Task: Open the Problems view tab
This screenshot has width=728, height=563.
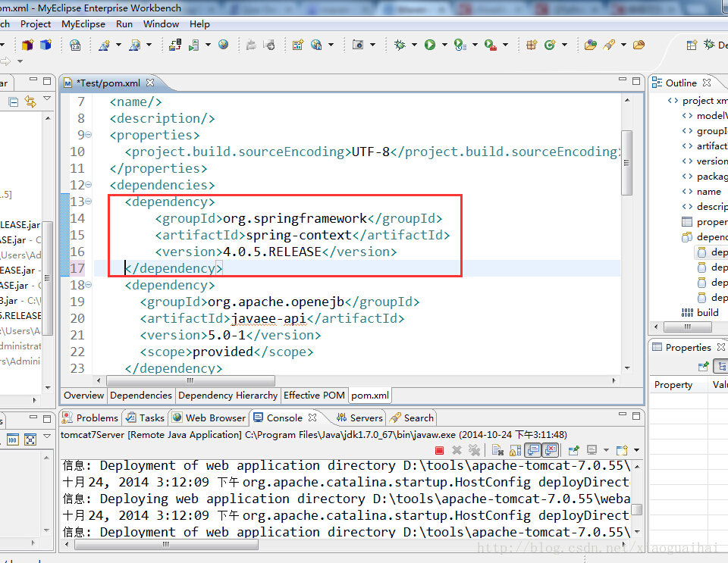Action: 90,418
